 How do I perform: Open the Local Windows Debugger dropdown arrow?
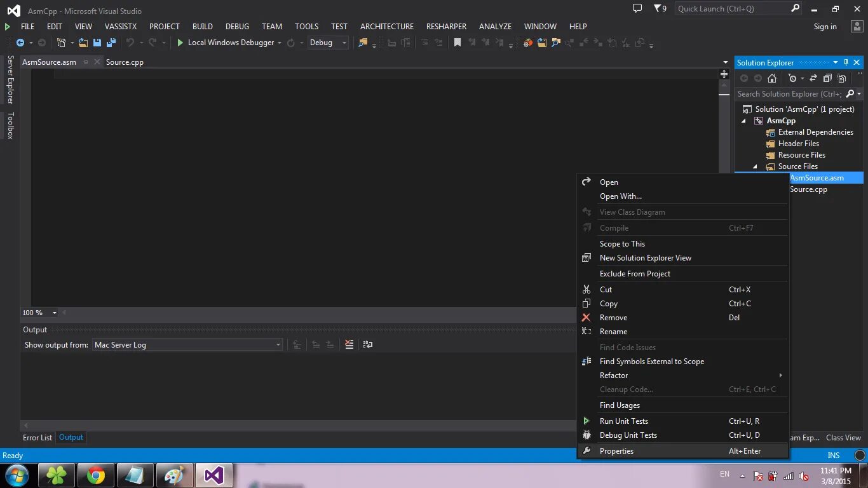pyautogui.click(x=280, y=43)
